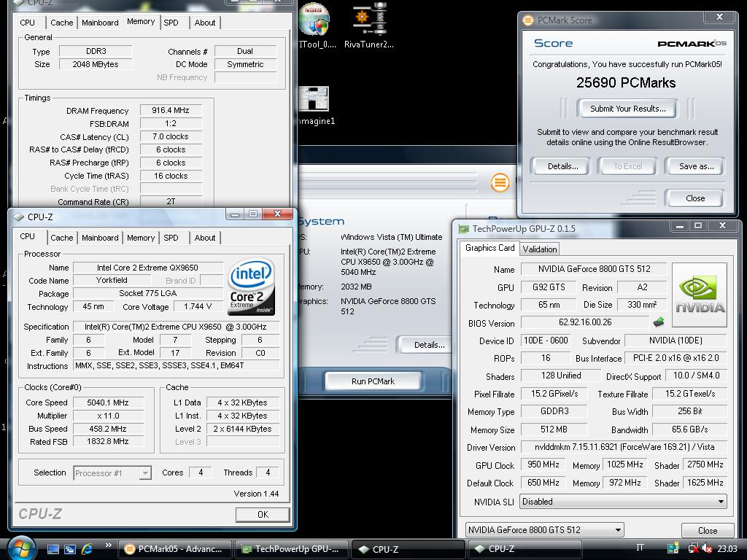The image size is (747, 560).
Task: Click the CPU-Z title bar icon
Action: pos(18,217)
